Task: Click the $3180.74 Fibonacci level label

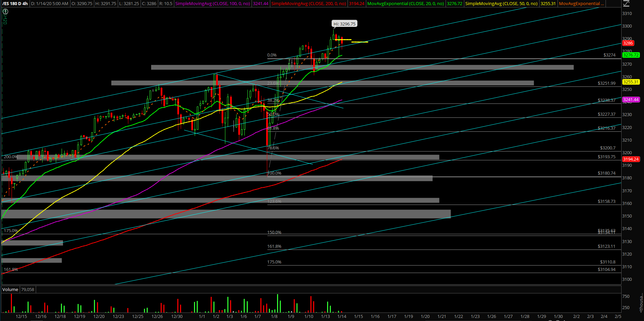Action: [607, 173]
